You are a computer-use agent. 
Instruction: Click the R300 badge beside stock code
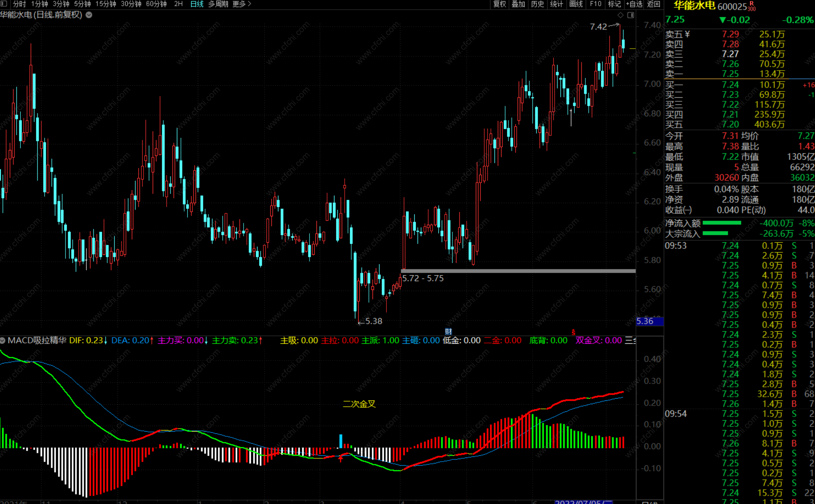[x=752, y=6]
